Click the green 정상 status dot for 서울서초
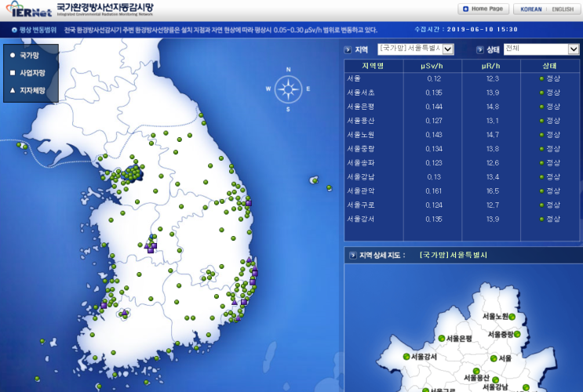Screen dimensions: 583x392 541,93
